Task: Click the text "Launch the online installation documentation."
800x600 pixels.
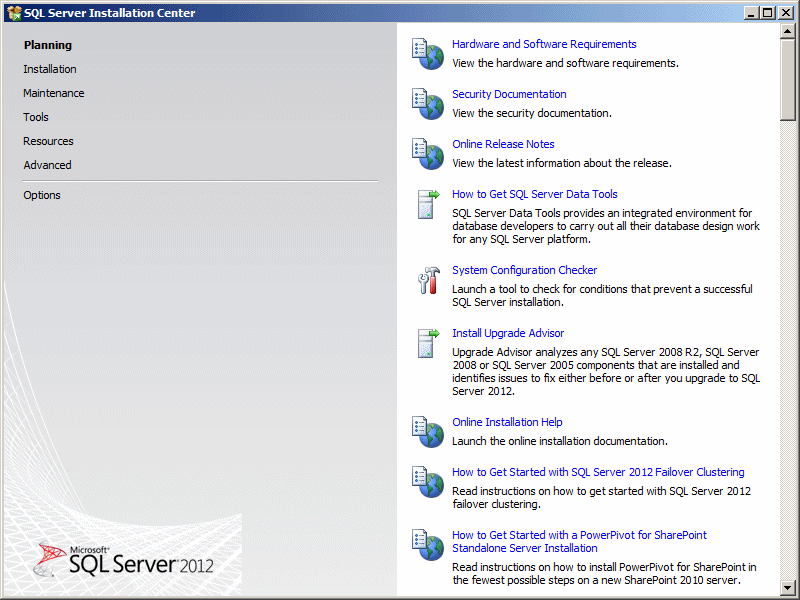Action: click(x=560, y=441)
